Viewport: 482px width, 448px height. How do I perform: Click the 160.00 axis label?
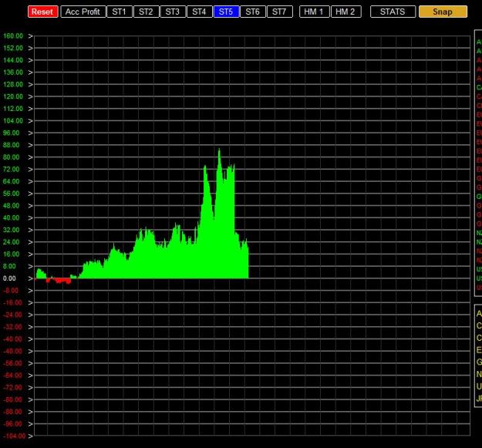[13, 36]
